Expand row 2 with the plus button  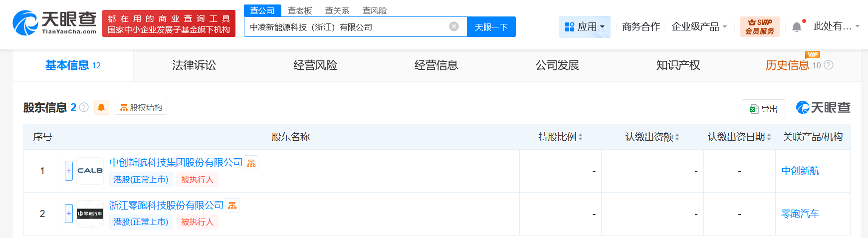(69, 214)
